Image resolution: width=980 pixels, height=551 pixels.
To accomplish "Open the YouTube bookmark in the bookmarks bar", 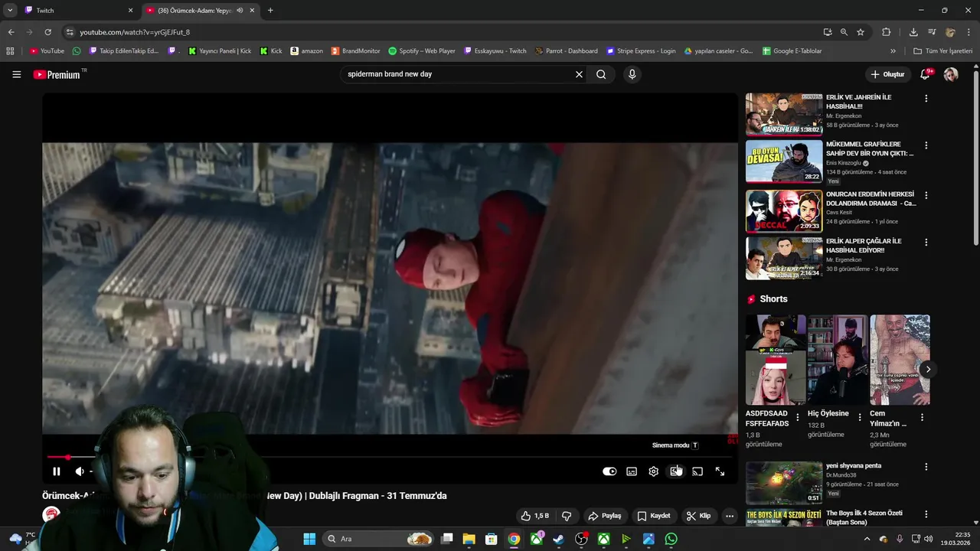I will pyautogui.click(x=47, y=51).
